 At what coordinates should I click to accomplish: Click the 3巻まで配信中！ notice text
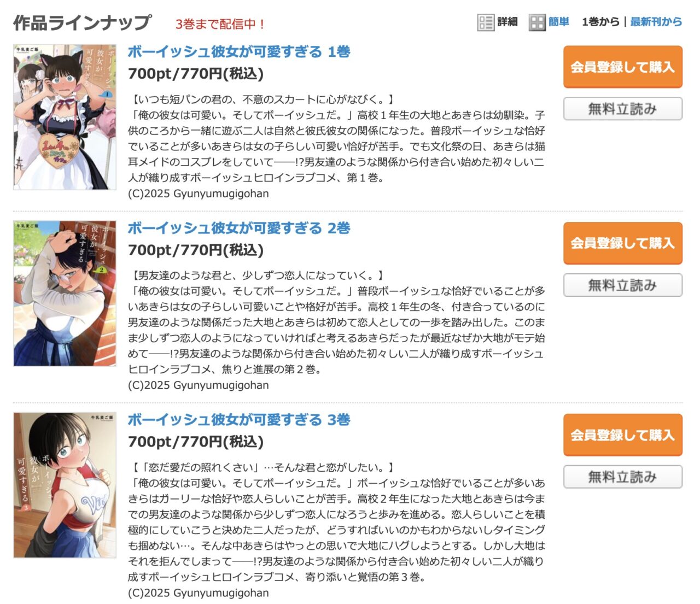pos(221,24)
